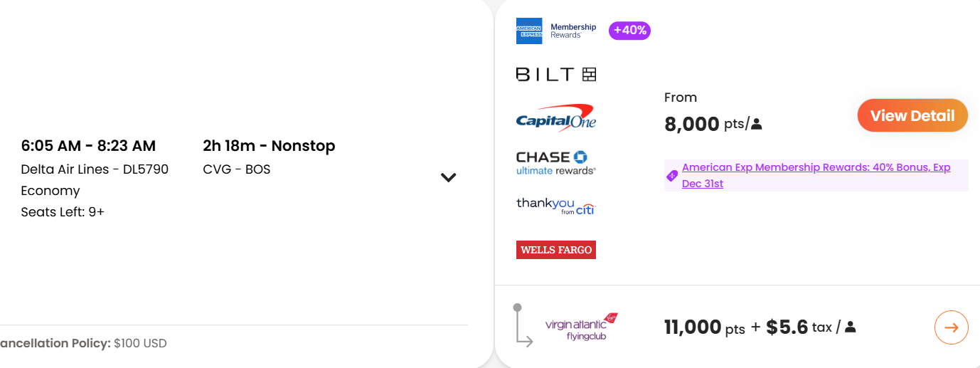Click the American Express Membership Rewards logo
The height and width of the screenshot is (368, 980).
tap(555, 31)
